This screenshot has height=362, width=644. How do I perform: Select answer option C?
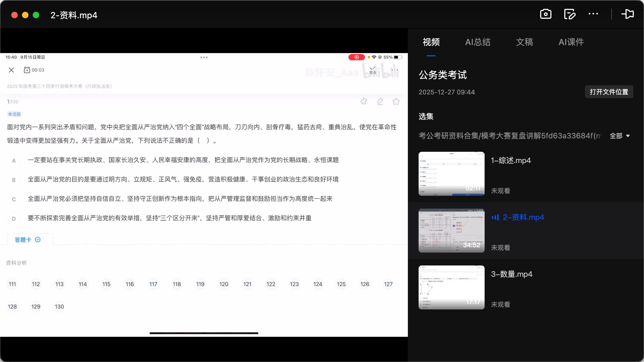(14, 199)
